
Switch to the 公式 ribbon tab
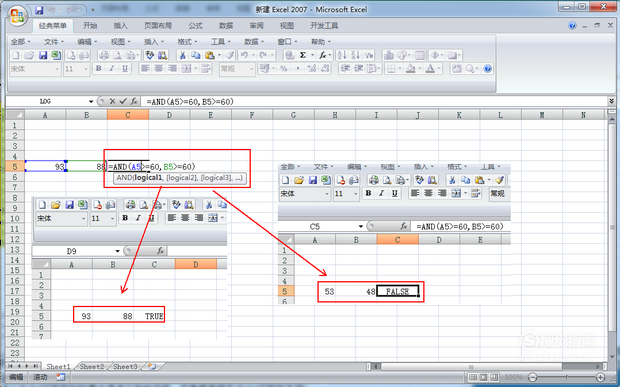pyautogui.click(x=195, y=26)
